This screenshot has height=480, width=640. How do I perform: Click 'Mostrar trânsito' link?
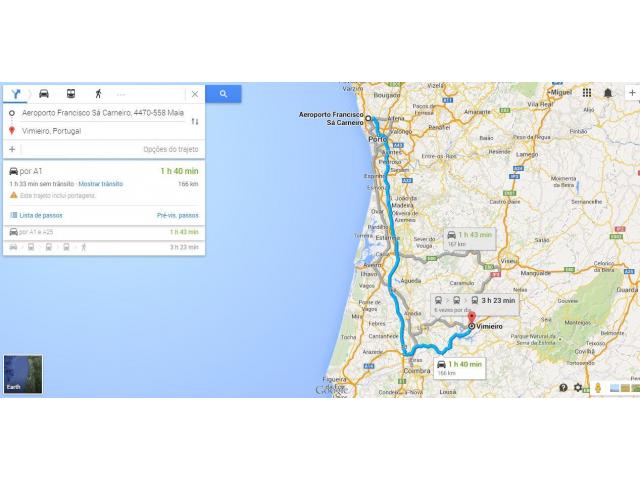pyautogui.click(x=100, y=184)
